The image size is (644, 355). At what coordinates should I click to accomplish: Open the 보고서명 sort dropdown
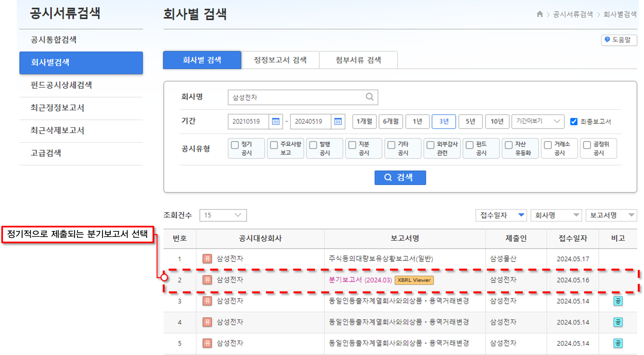coord(611,215)
